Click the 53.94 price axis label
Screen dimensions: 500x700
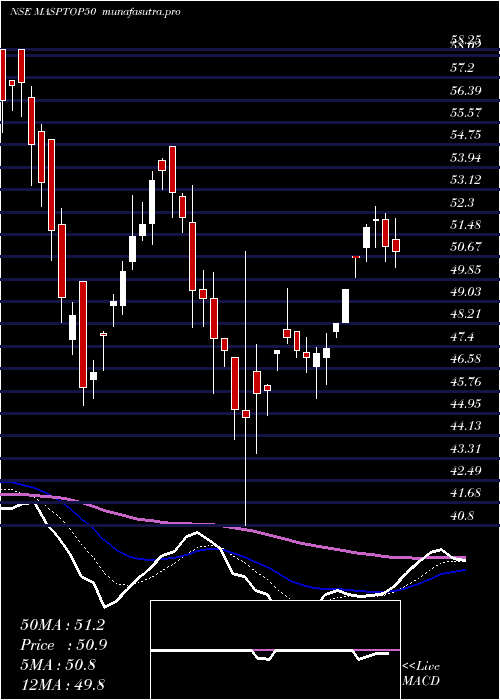coord(465,157)
